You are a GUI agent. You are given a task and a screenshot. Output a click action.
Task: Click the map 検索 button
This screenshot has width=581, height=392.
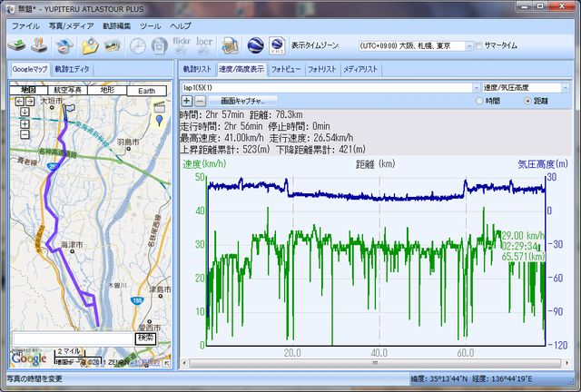pos(145,338)
